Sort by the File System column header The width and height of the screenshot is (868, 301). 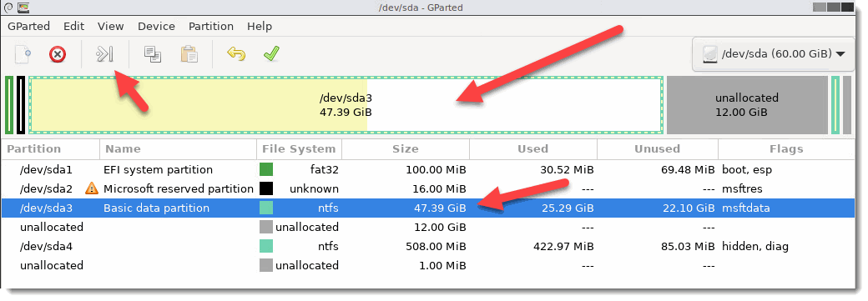pos(299,149)
